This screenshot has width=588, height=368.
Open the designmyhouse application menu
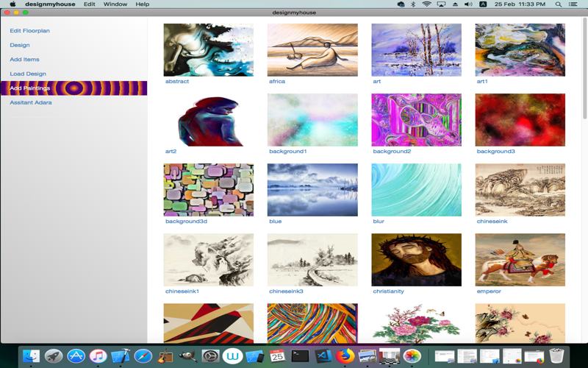coord(50,4)
